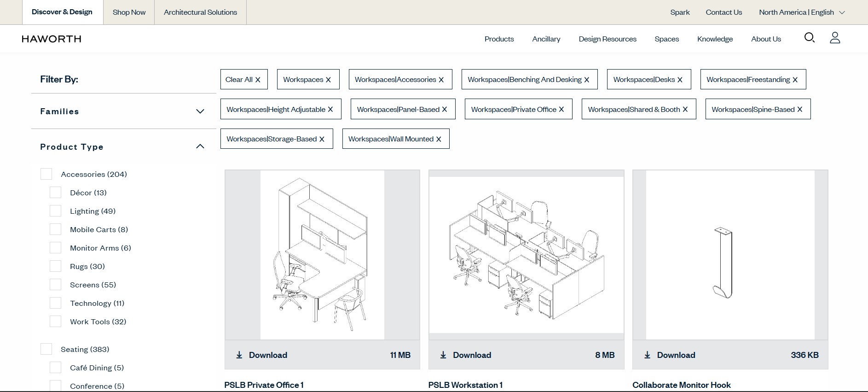Click the Spark link
The width and height of the screenshot is (868, 392).
(x=680, y=12)
